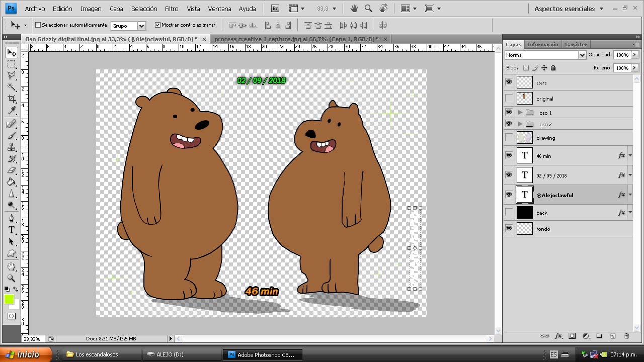Select the Hand tool in toolbox
Screen dimensions: 644x362
coord(12,266)
